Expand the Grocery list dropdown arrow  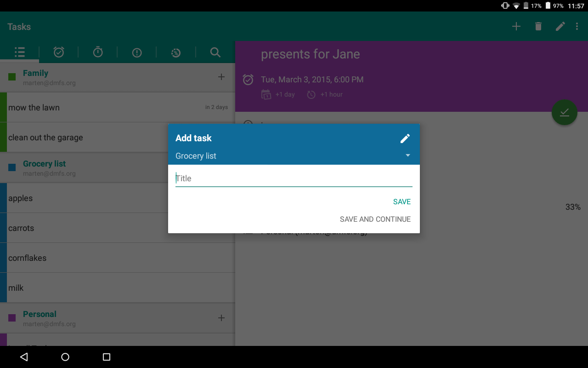tap(407, 155)
